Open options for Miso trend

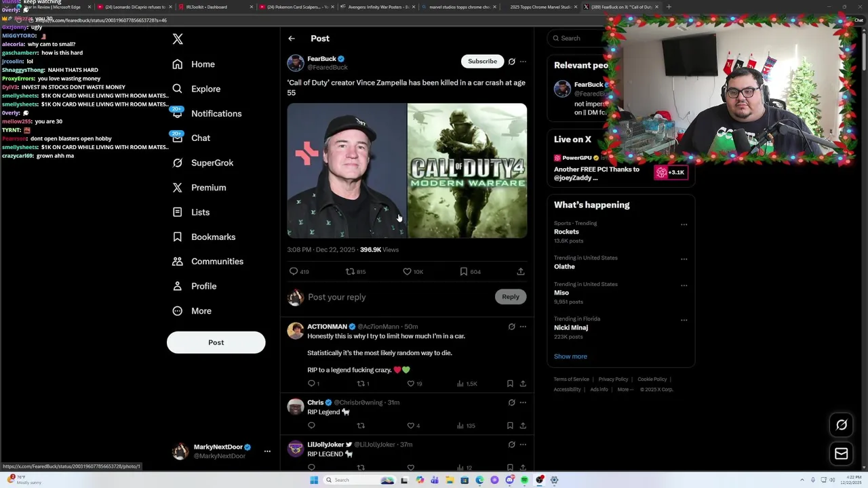coord(684,285)
